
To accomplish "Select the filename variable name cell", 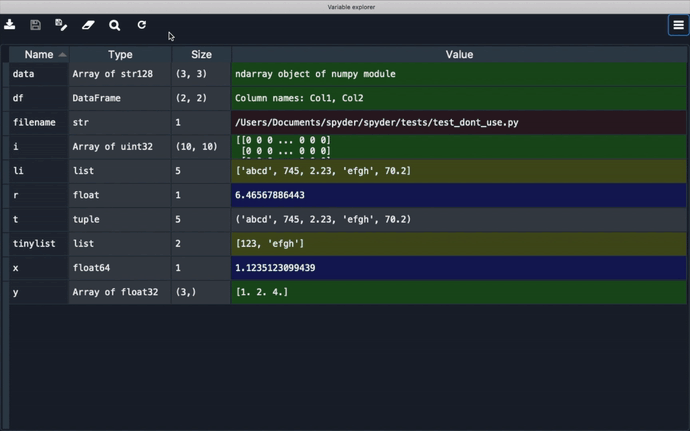I will pos(38,123).
